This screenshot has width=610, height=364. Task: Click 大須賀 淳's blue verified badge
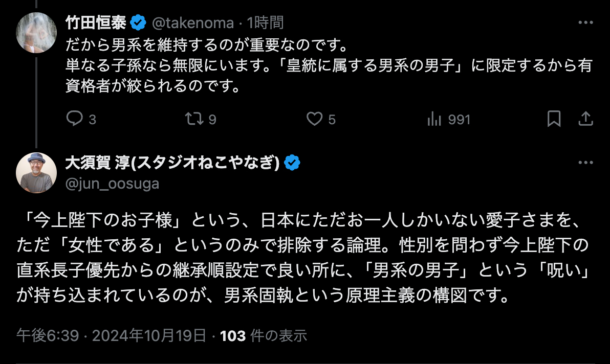[x=292, y=163]
